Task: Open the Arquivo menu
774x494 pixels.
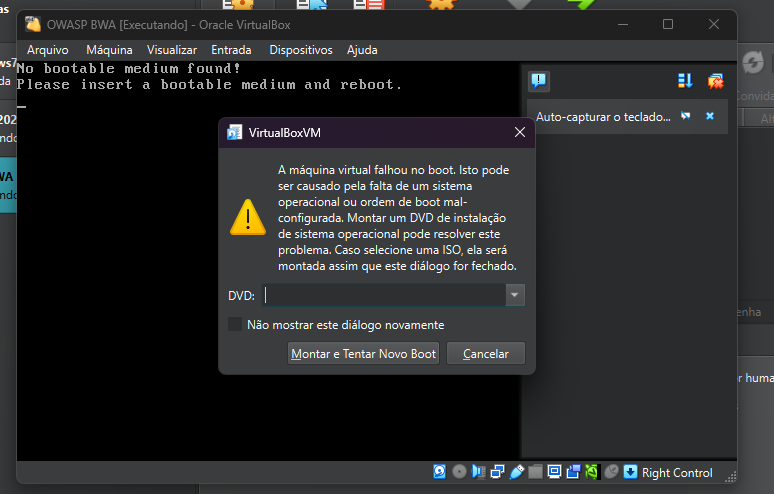Action: (x=47, y=50)
